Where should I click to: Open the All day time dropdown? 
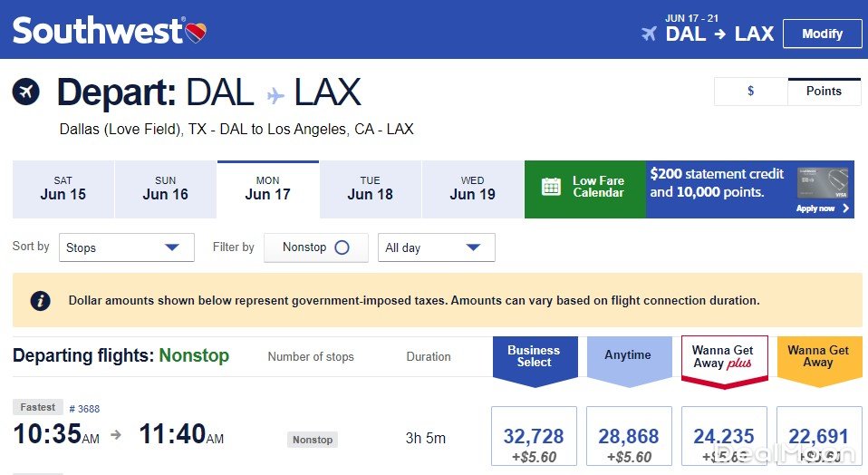click(x=436, y=247)
